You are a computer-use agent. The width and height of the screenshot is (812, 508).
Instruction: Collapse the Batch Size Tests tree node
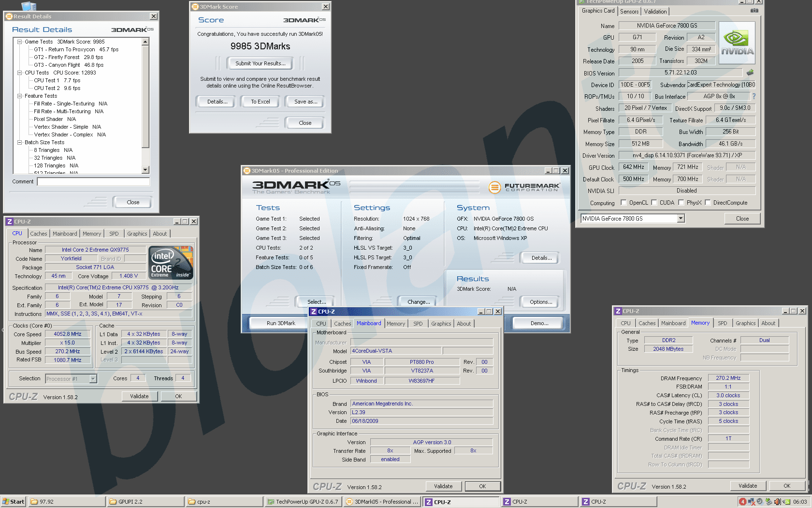tap(20, 142)
